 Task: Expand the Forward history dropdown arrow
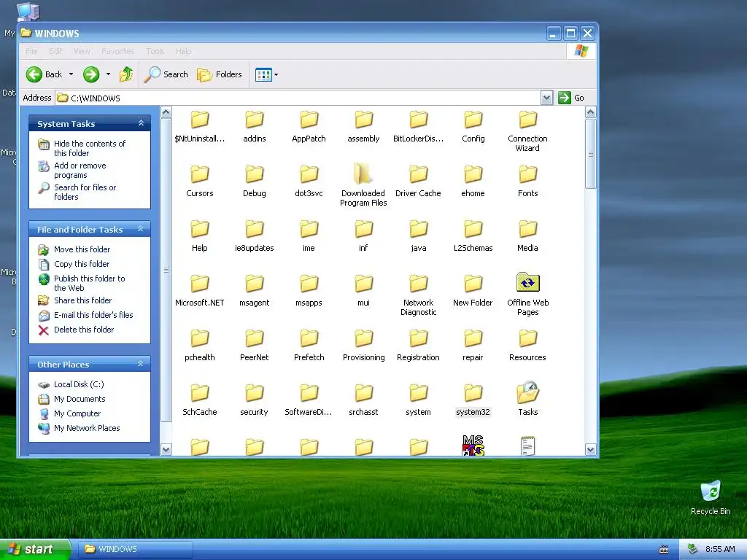[108, 74]
